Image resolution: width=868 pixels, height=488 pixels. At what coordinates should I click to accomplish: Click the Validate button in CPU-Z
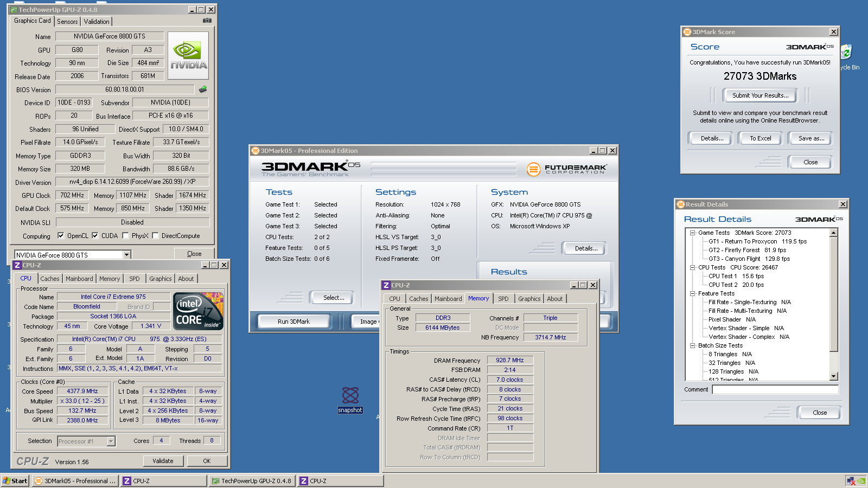pos(163,461)
